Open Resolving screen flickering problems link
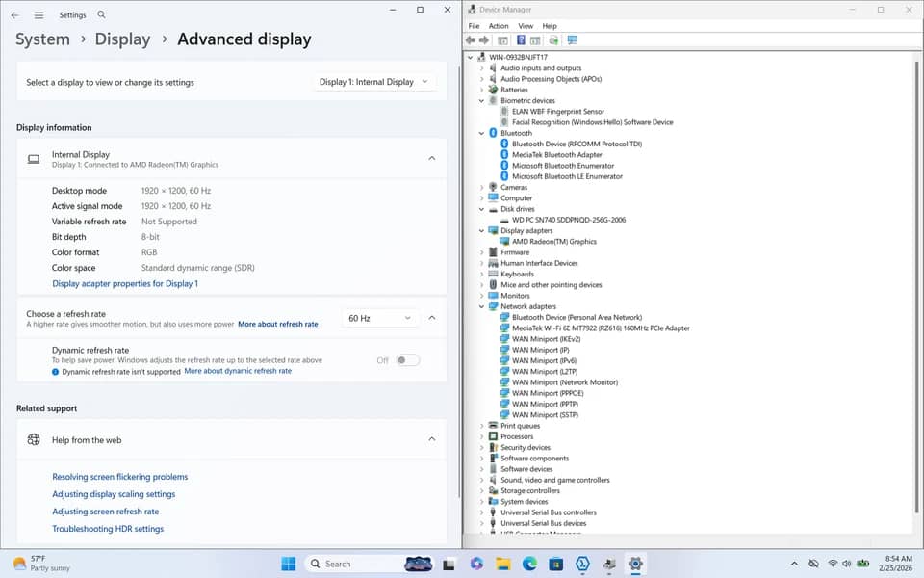 pyautogui.click(x=119, y=477)
